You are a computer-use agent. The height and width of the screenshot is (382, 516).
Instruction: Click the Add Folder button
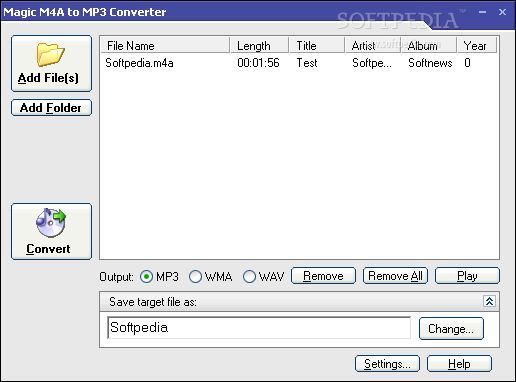point(51,108)
